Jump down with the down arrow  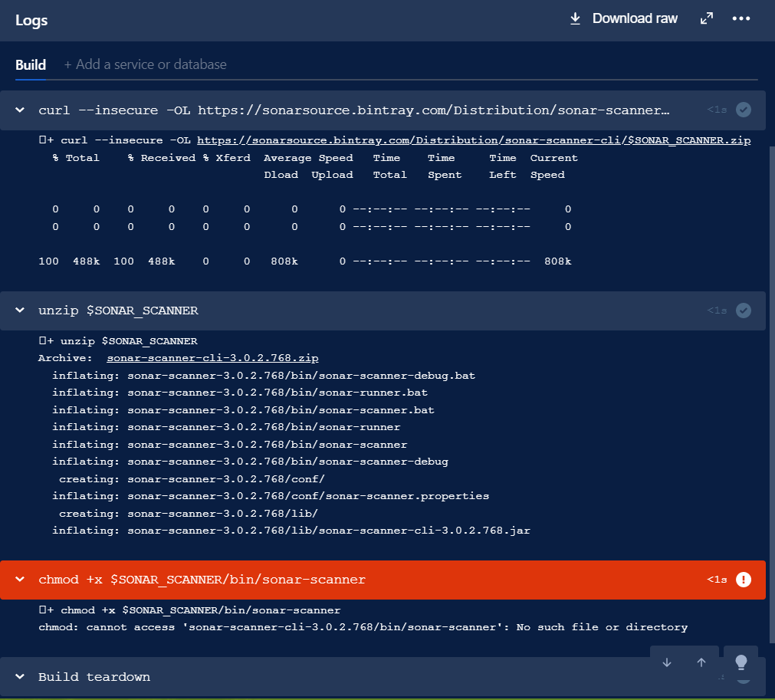[x=667, y=662]
